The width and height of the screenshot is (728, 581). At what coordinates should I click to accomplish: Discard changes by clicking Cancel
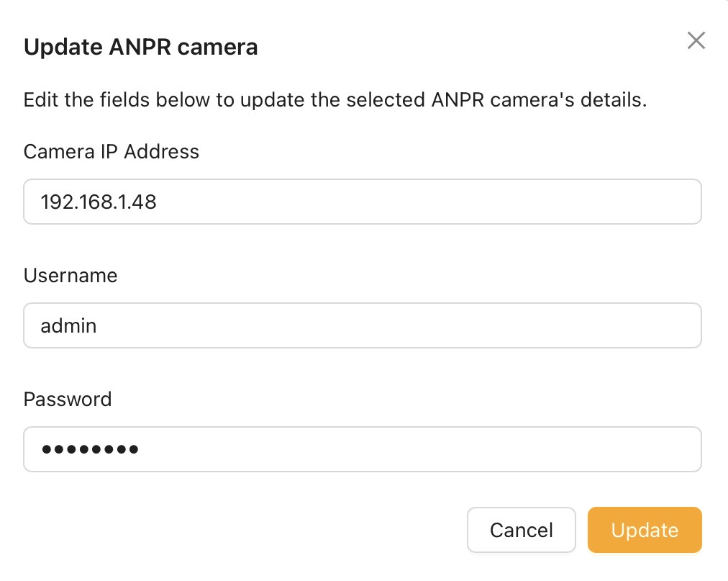(x=521, y=531)
